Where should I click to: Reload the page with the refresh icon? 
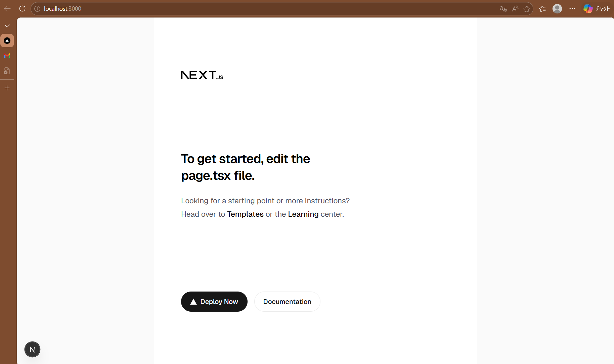[x=22, y=9]
